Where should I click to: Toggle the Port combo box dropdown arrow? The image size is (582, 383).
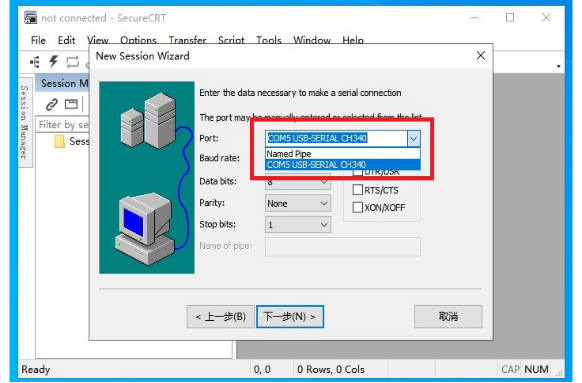pos(413,139)
